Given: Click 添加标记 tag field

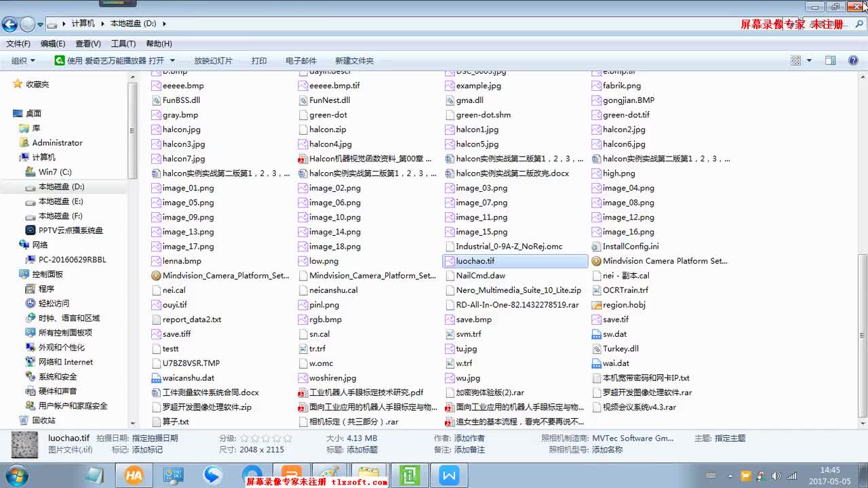Looking at the screenshot, I should click(147, 450).
